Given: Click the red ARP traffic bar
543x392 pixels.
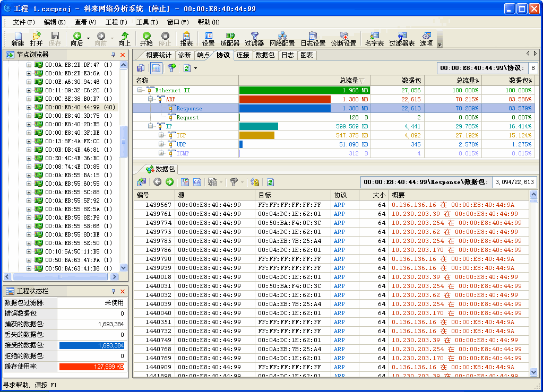Looking at the screenshot, I should click(x=285, y=99).
